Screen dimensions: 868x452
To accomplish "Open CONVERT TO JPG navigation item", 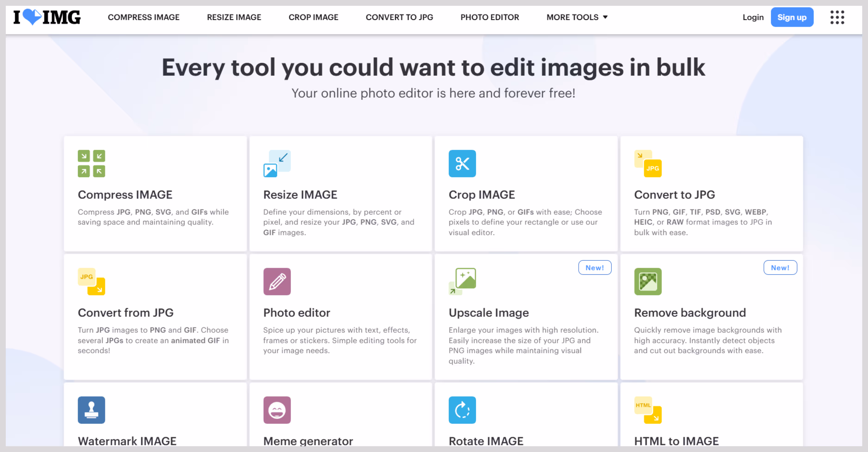I will point(399,17).
